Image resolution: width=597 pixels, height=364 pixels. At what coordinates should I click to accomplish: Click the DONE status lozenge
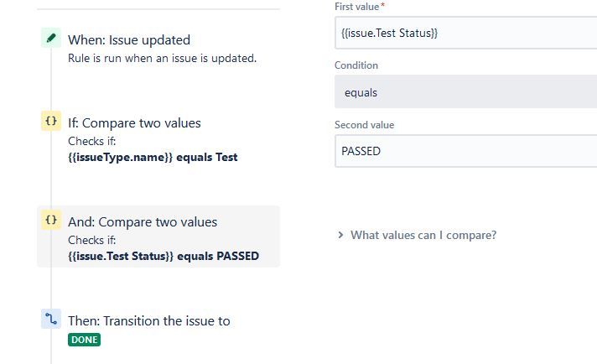click(x=84, y=340)
